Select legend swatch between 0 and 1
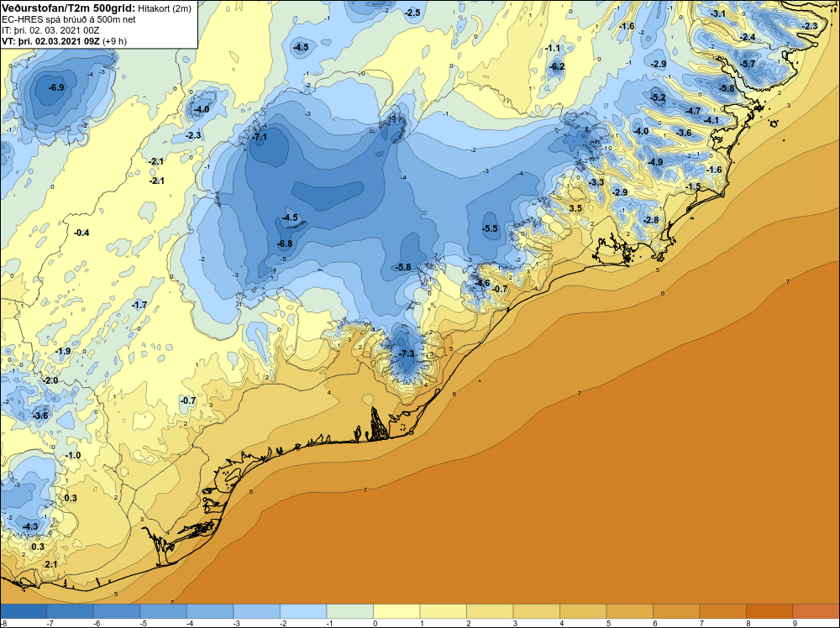The width and height of the screenshot is (840, 628). click(396, 611)
